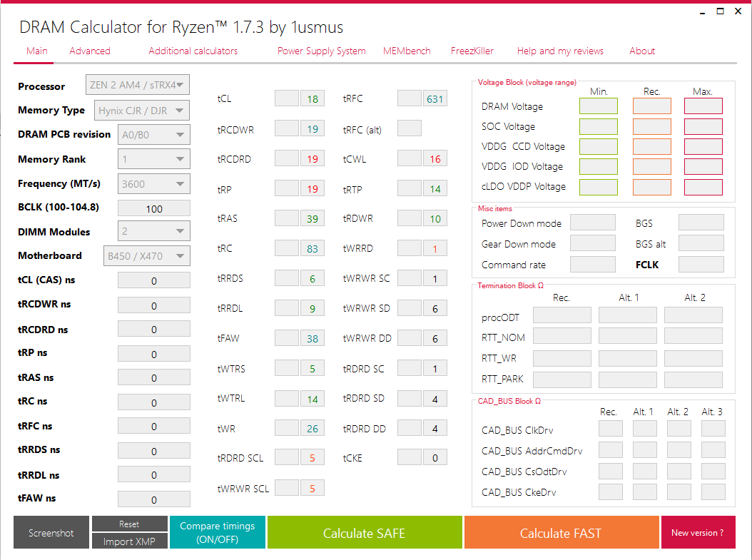Expand the Memory Rank dropdown
The image size is (752, 560).
(154, 159)
